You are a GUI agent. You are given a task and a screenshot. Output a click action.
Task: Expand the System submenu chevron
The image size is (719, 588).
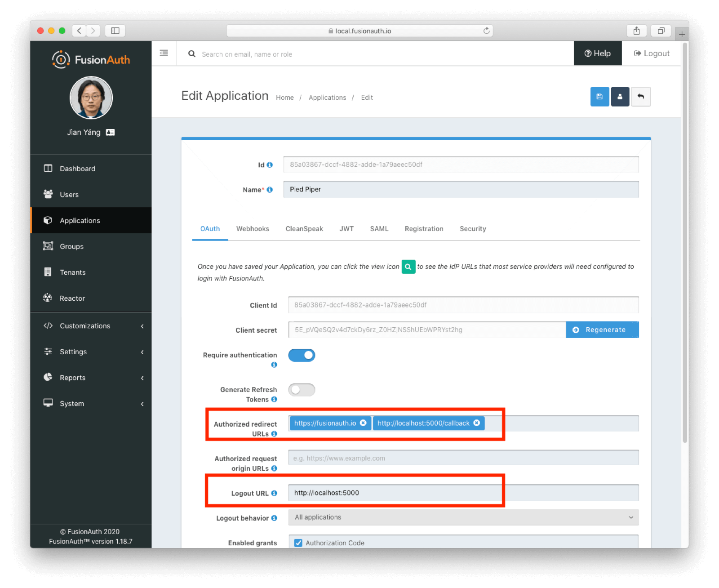pyautogui.click(x=142, y=404)
